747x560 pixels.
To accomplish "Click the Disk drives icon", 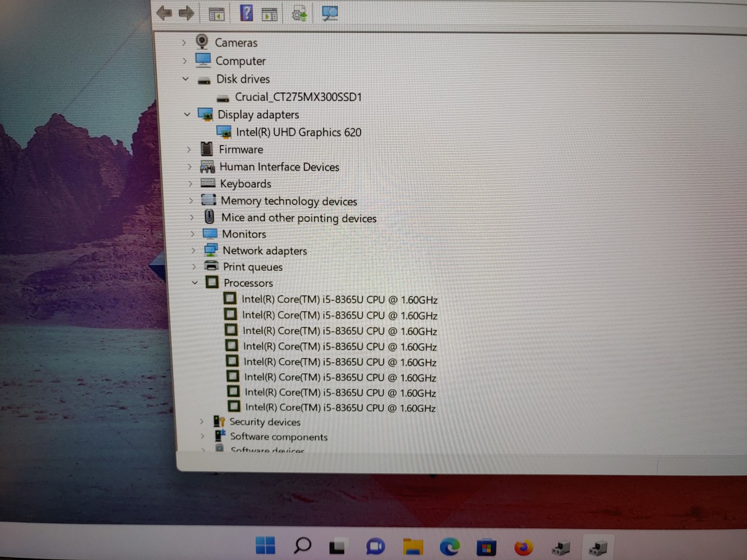I will pyautogui.click(x=204, y=80).
